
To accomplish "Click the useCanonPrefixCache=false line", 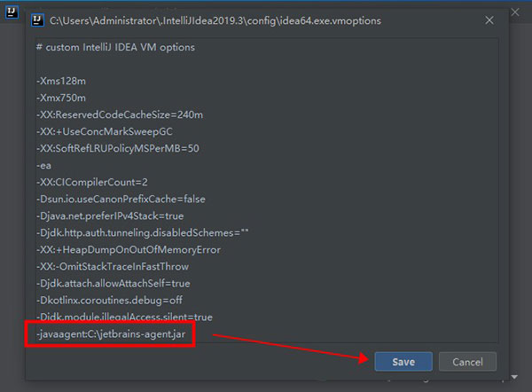I will pos(121,200).
